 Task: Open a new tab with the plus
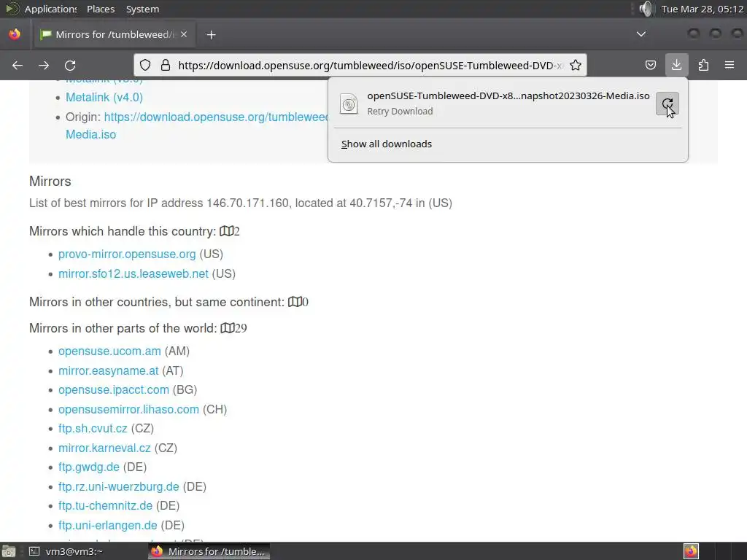click(x=211, y=35)
